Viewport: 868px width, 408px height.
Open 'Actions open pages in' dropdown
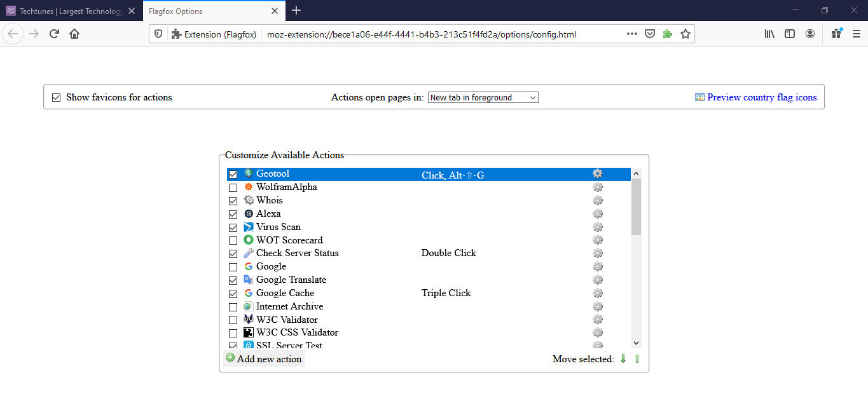point(483,97)
